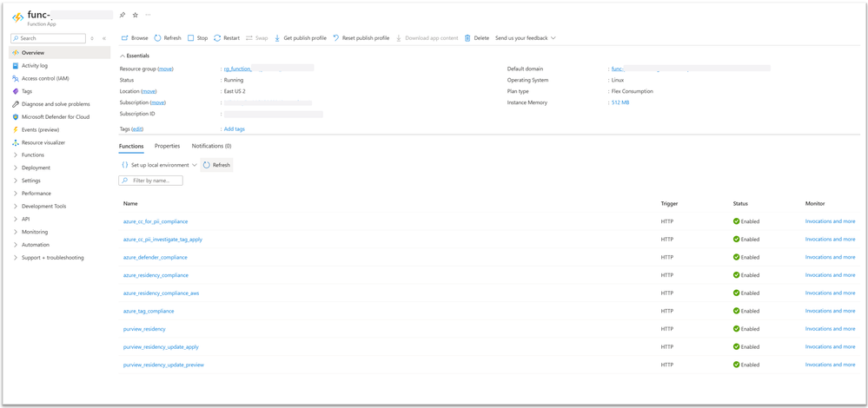The height and width of the screenshot is (408, 868).
Task: Click the move link beside Subscription
Action: point(158,102)
